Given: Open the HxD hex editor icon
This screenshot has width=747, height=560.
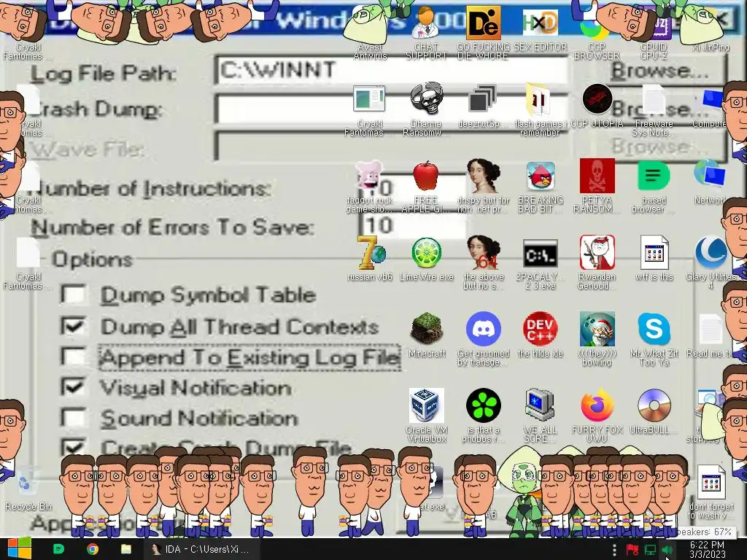Looking at the screenshot, I should [x=540, y=23].
